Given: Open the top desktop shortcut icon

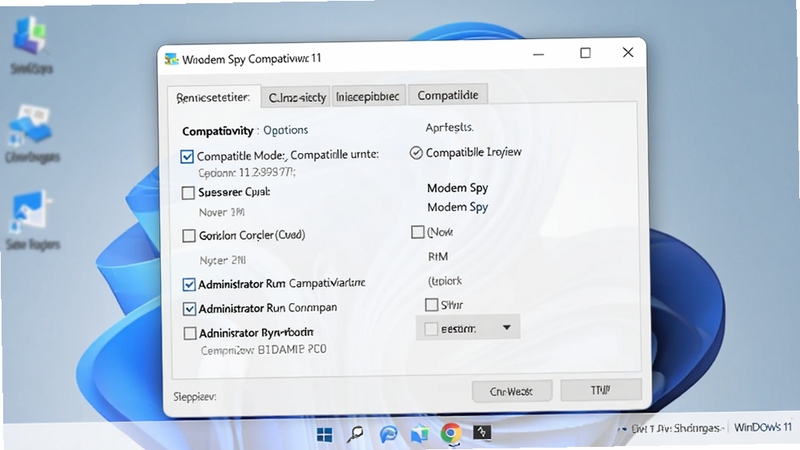Looking at the screenshot, I should pyautogui.click(x=31, y=36).
